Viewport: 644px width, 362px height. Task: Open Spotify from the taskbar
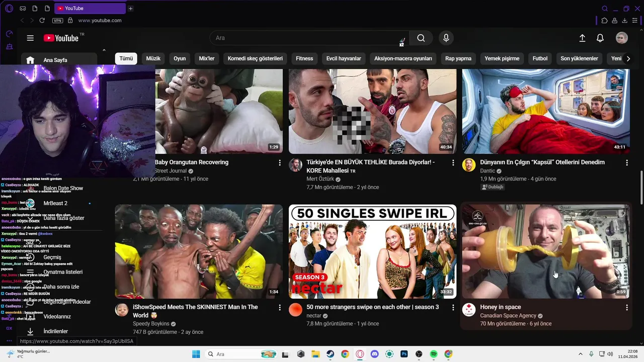tap(434, 354)
